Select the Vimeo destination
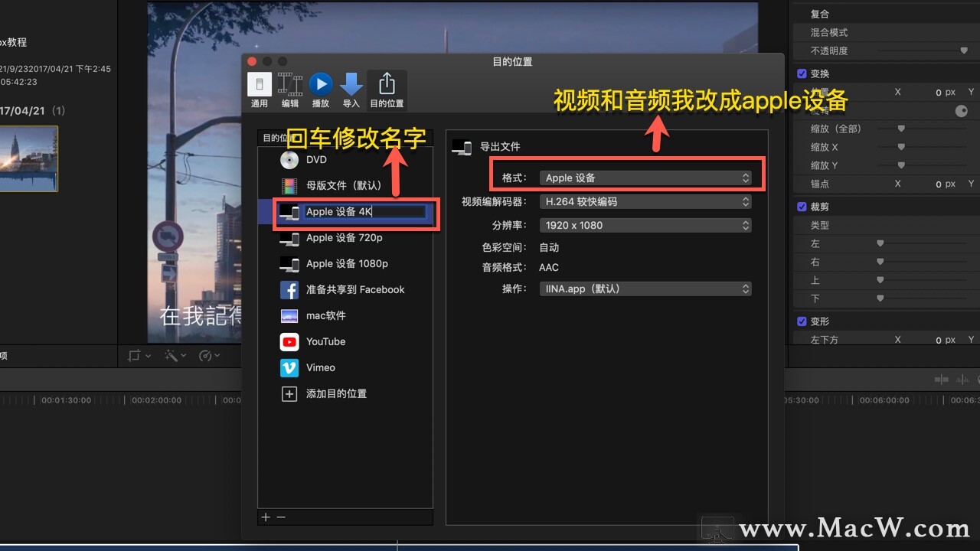The height and width of the screenshot is (551, 980). click(x=345, y=368)
